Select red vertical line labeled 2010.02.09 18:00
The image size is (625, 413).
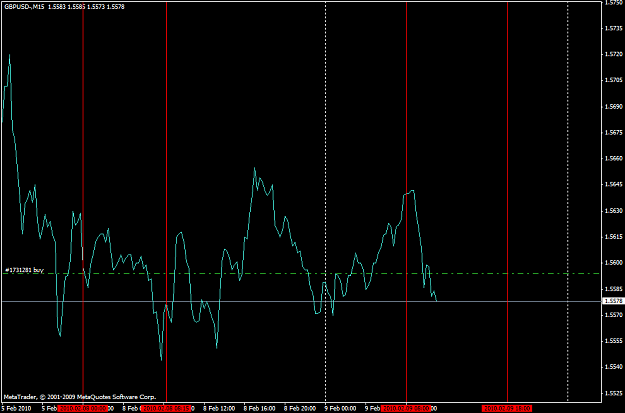pyautogui.click(x=507, y=202)
